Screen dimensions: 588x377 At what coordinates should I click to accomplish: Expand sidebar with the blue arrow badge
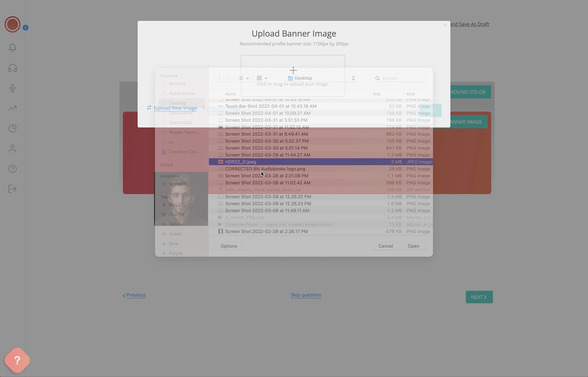(25, 27)
